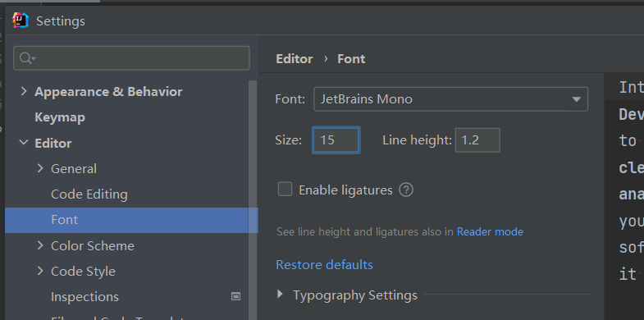Click the font Size field showing 15
The height and width of the screenshot is (320, 644).
(x=336, y=140)
